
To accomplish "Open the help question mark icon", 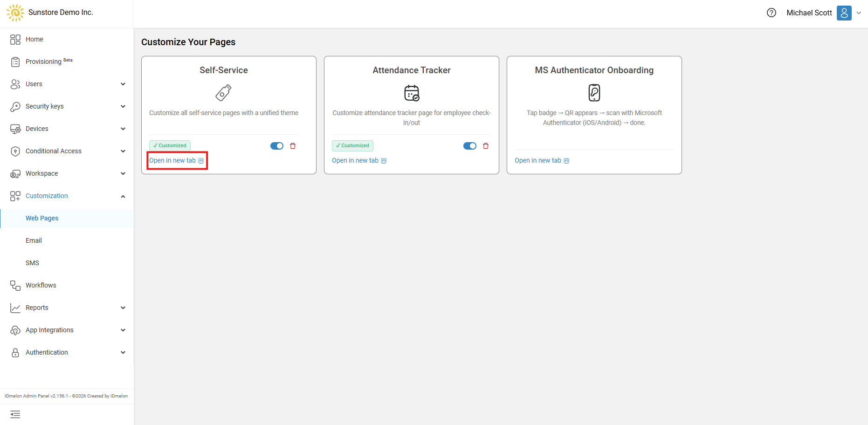I will [x=772, y=13].
